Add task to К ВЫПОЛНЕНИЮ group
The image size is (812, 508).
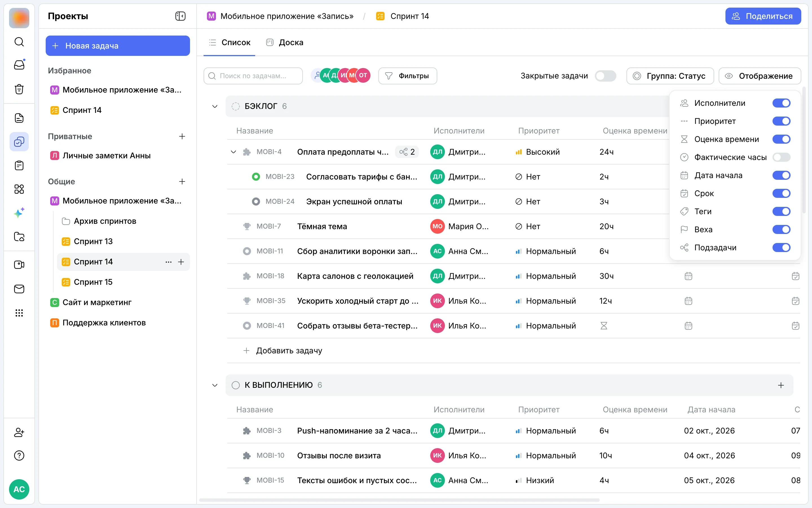781,385
